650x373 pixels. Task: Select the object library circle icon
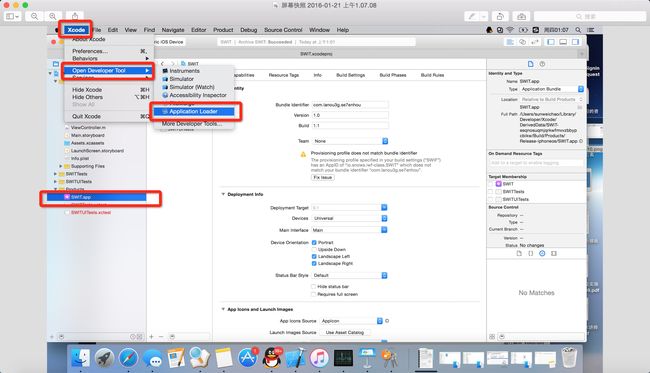542,253
